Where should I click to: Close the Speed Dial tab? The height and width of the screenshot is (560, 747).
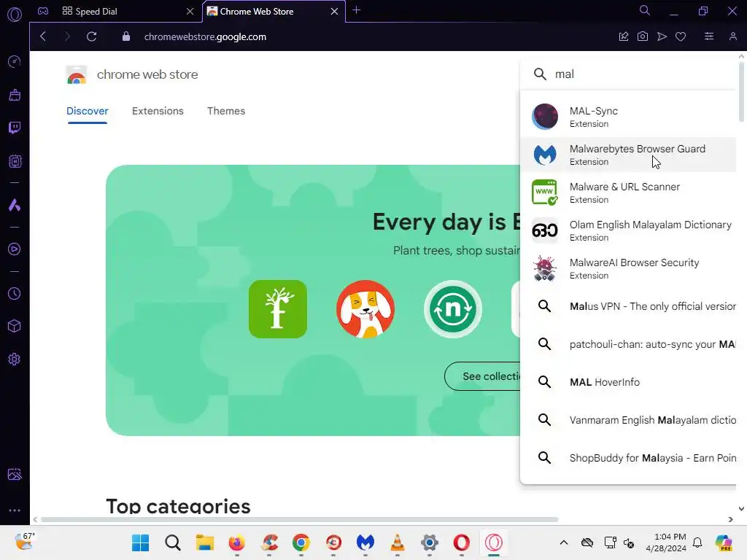tap(190, 12)
